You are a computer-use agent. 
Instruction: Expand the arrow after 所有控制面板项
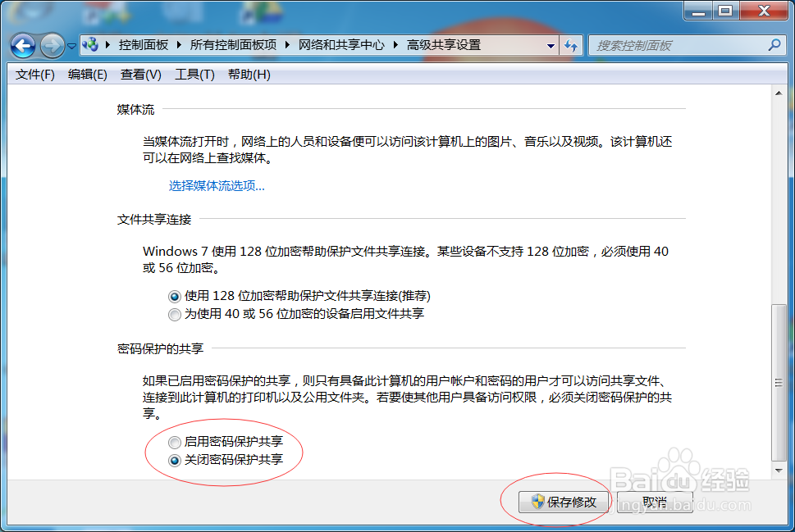tap(287, 44)
